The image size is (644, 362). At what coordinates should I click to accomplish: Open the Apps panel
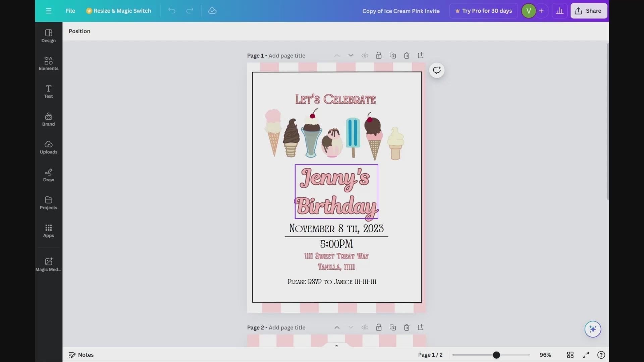point(49,231)
